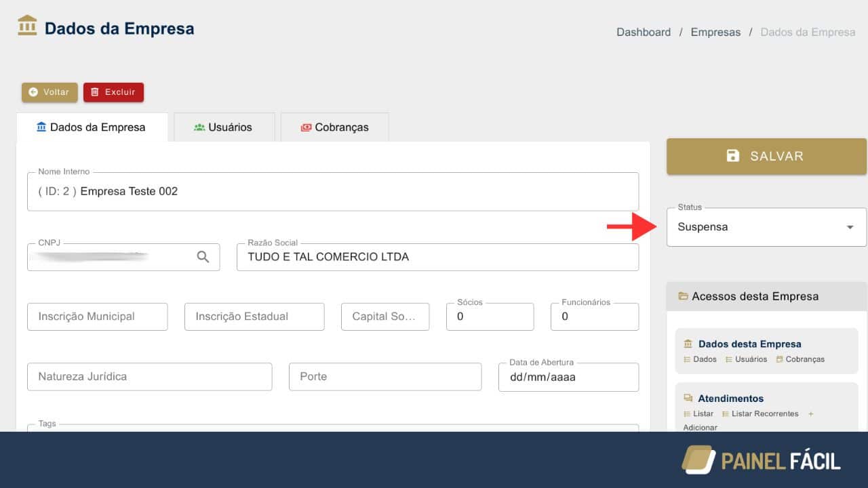Click the chat icon beside Atendimentos
The height and width of the screenshot is (488, 868).
tap(688, 399)
